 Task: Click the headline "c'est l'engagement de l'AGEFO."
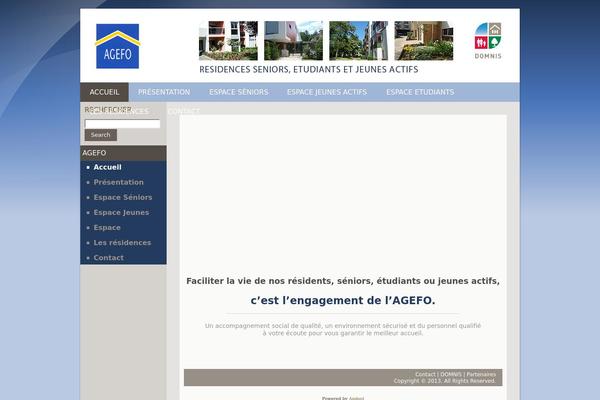point(343,300)
